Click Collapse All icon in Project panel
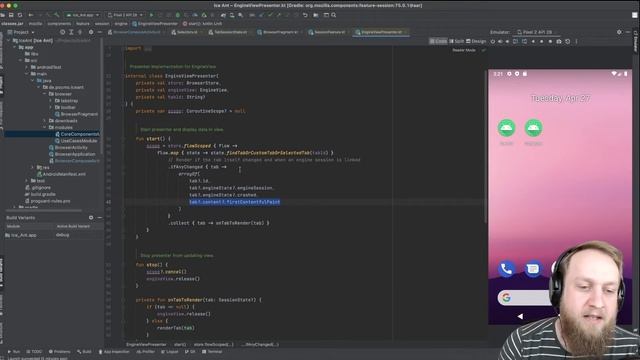 click(x=80, y=32)
